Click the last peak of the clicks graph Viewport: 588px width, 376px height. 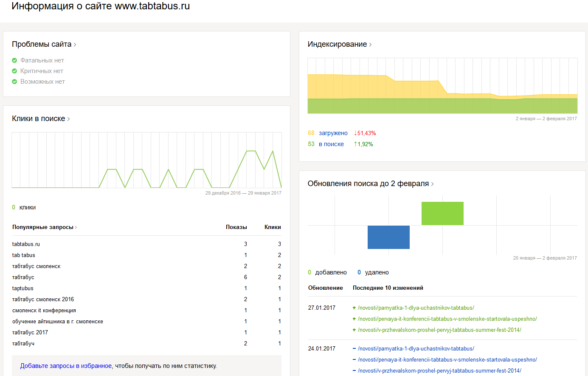tap(273, 152)
